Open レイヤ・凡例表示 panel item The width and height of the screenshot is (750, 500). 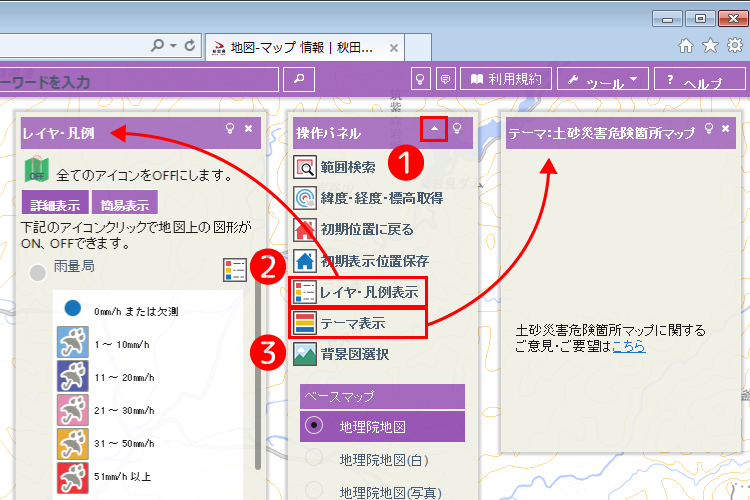357,292
